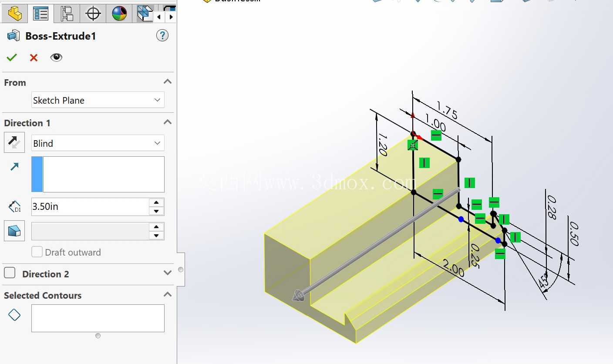Select the 45° angle dimension
This screenshot has height=364, width=613.
[544, 281]
